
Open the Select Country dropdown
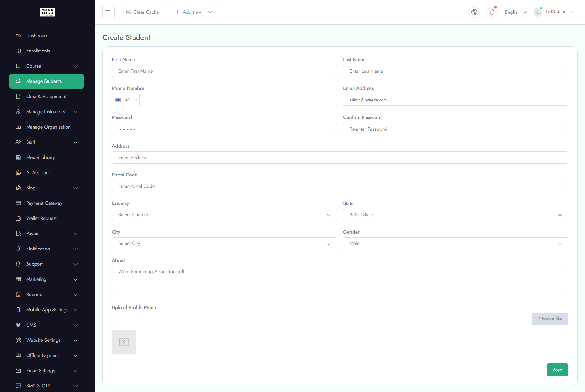tap(224, 215)
